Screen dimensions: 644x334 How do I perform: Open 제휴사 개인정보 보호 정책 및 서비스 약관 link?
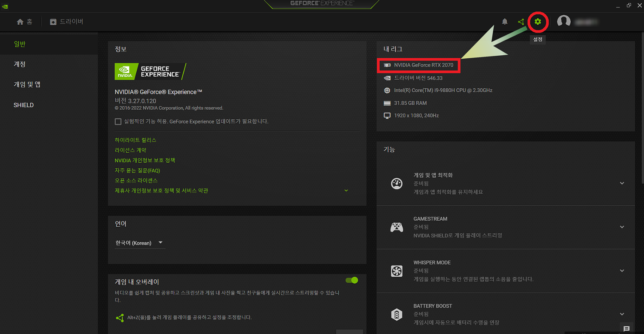pyautogui.click(x=161, y=191)
